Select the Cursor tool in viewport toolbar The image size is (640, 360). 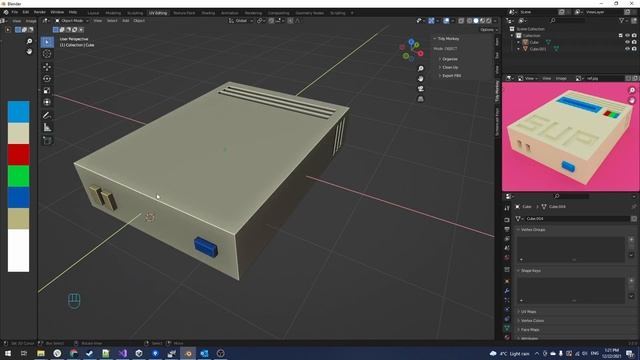click(x=47, y=54)
